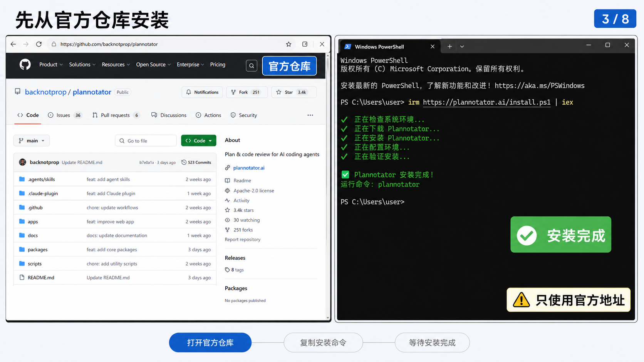The height and width of the screenshot is (362, 644).
Task: Open the Security tab
Action: (244, 115)
